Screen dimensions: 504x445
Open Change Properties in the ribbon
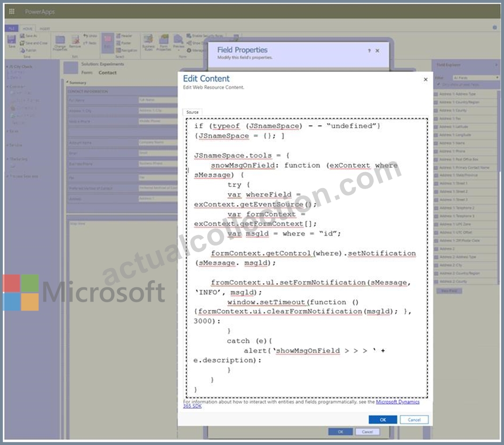[60, 43]
